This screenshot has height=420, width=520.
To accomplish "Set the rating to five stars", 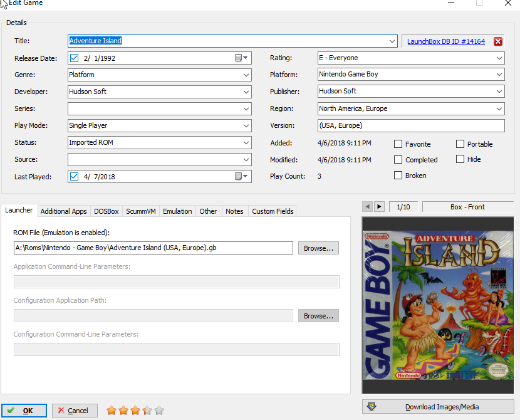I will coord(159,411).
